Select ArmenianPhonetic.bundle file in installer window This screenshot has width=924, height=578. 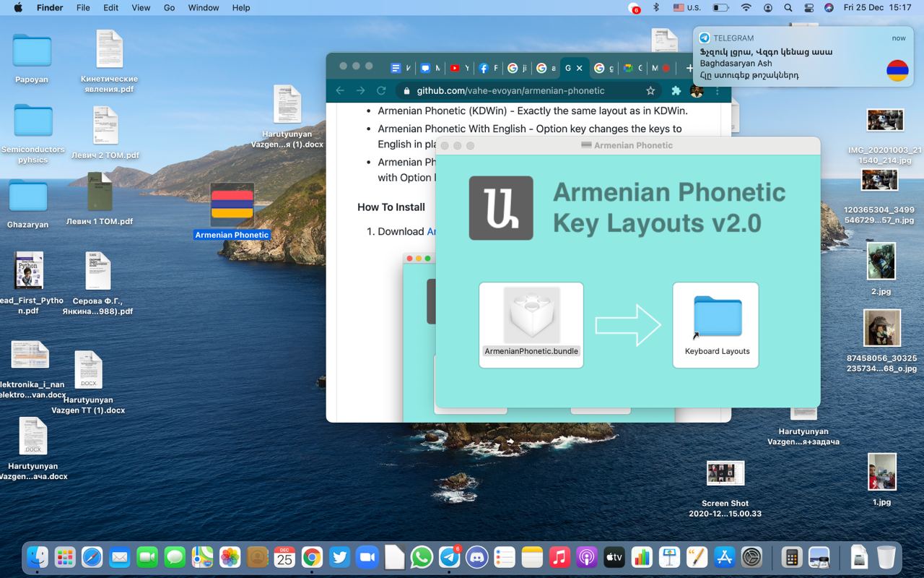click(531, 322)
